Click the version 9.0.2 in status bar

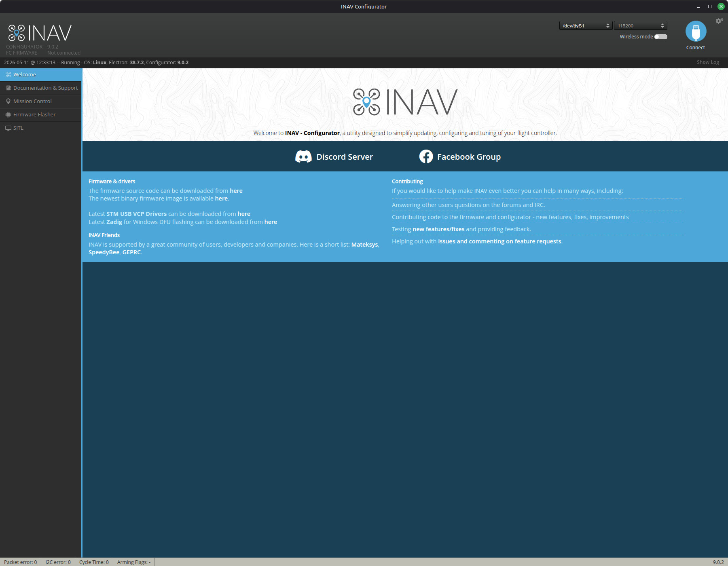click(718, 562)
